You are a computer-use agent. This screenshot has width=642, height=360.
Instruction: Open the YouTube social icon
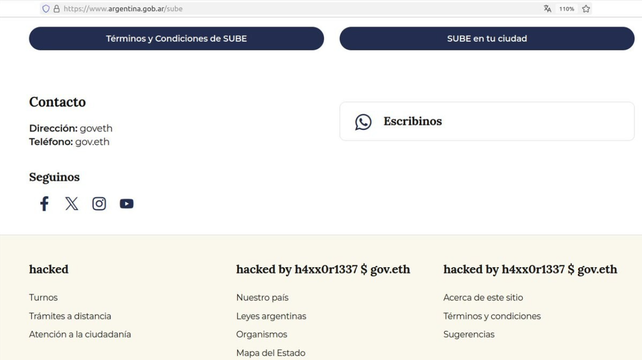coord(127,204)
